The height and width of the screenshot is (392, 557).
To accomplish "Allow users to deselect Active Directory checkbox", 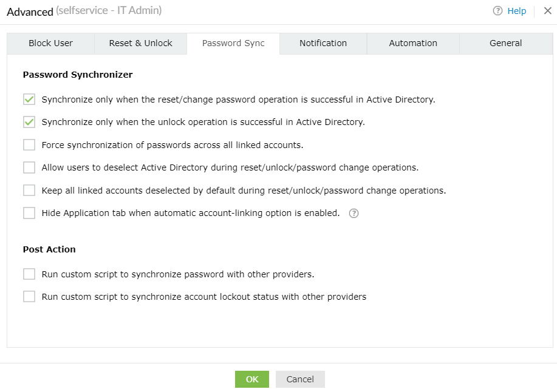I will tap(29, 167).
